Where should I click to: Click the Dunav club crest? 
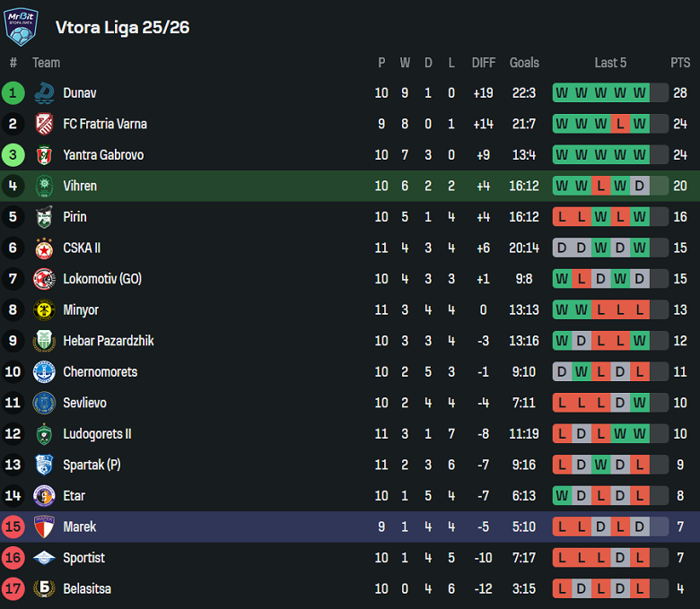pos(44,92)
